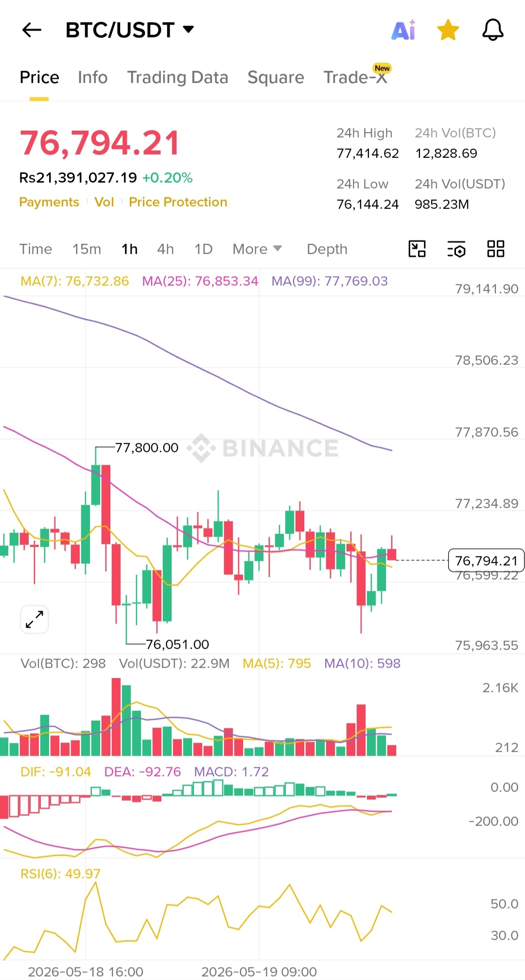Open chart indicator settings icon
525x980 pixels.
(x=456, y=249)
